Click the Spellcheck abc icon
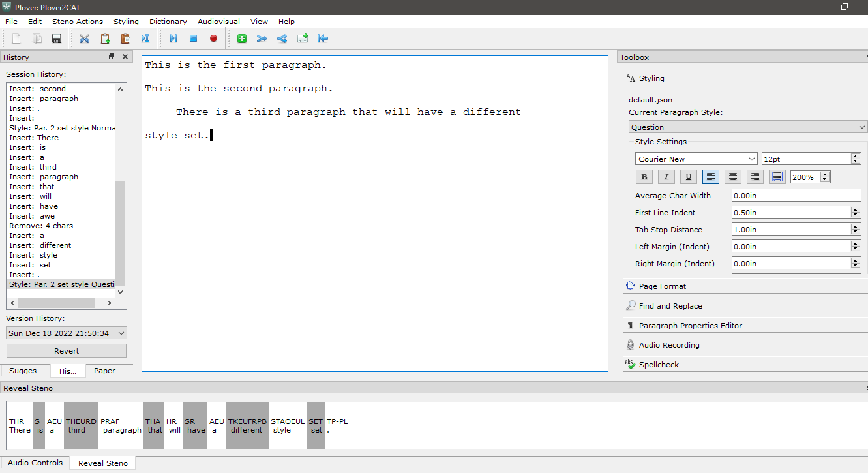Screen dimensions: 868x473 tap(630, 364)
